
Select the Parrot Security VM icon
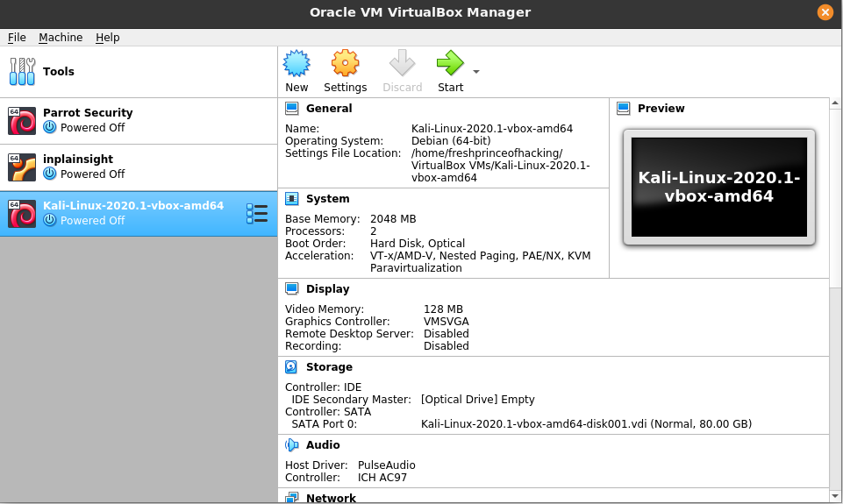(22, 120)
